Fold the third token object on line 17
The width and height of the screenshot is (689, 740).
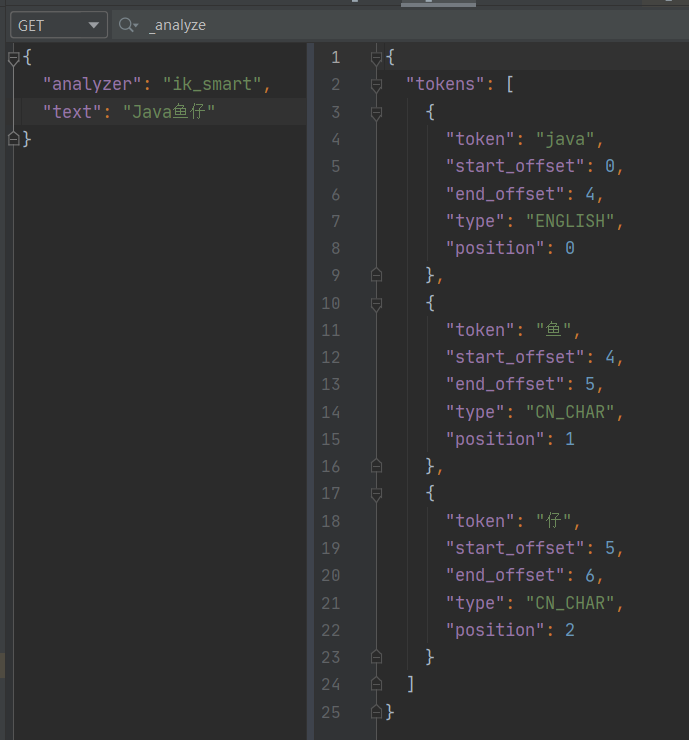tap(376, 494)
